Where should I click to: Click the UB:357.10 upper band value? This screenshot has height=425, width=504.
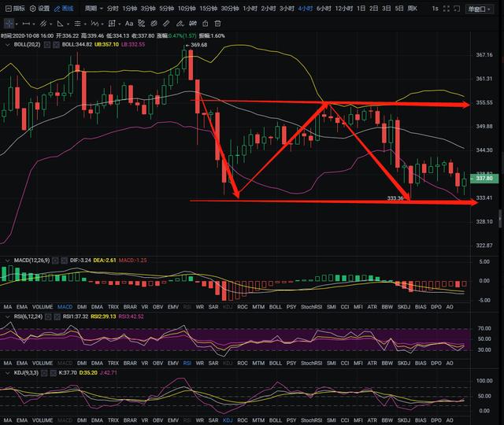coord(106,45)
